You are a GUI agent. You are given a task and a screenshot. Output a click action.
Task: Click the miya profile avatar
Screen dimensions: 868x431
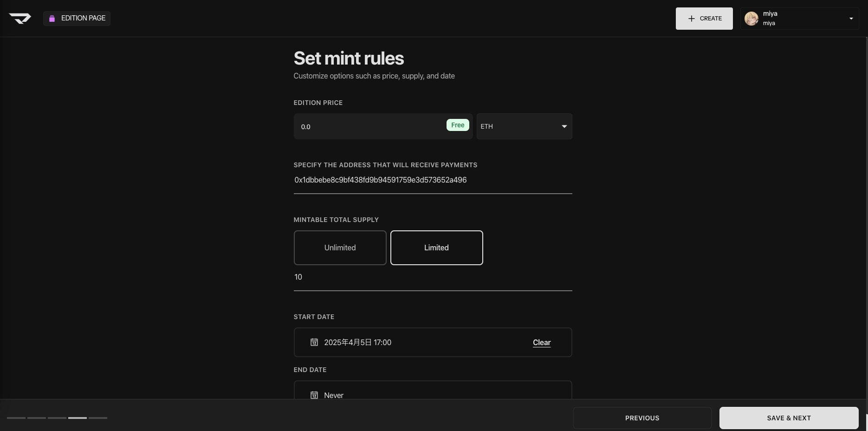(x=751, y=19)
